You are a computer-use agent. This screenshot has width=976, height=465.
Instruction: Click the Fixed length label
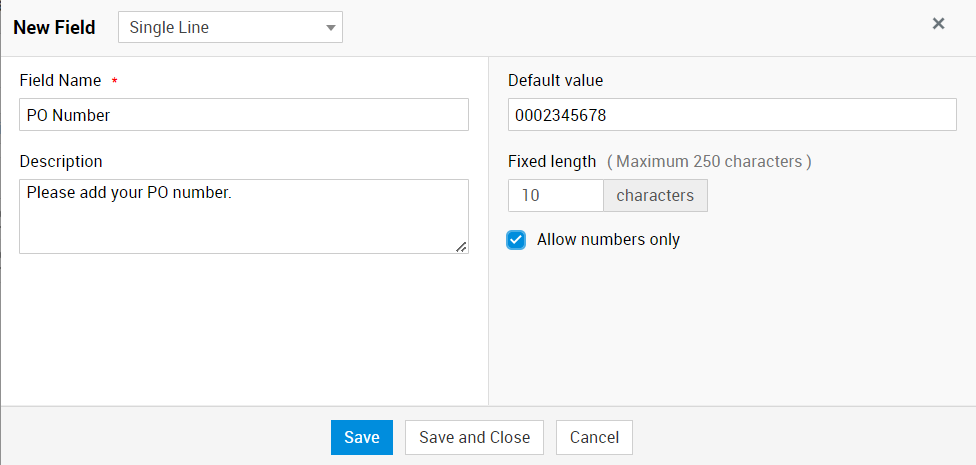coord(552,161)
